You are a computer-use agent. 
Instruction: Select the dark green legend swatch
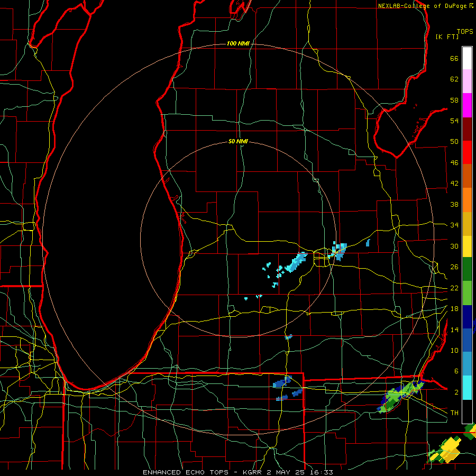tap(467, 269)
